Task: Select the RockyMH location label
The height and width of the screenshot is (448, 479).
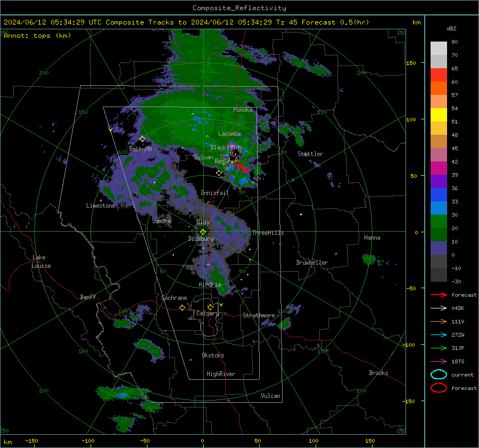Action: (141, 149)
